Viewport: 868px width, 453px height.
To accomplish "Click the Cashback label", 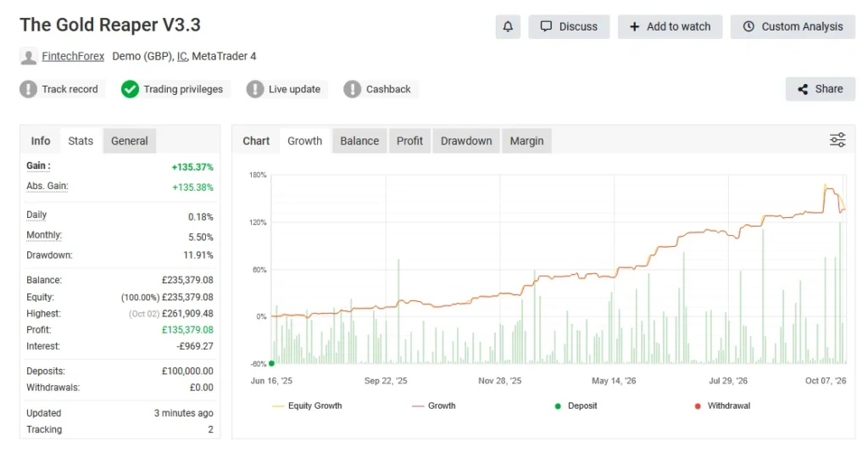I will click(x=388, y=89).
